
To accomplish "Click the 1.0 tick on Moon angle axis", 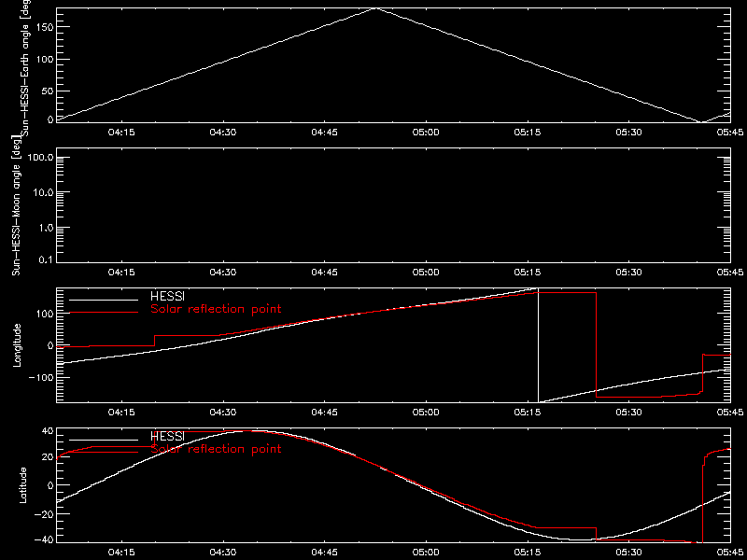I will [x=45, y=227].
